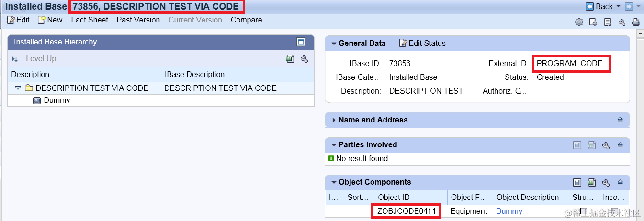Click the equipment icon beside Dummy
Image resolution: width=644 pixels, height=221 pixels.
37,100
